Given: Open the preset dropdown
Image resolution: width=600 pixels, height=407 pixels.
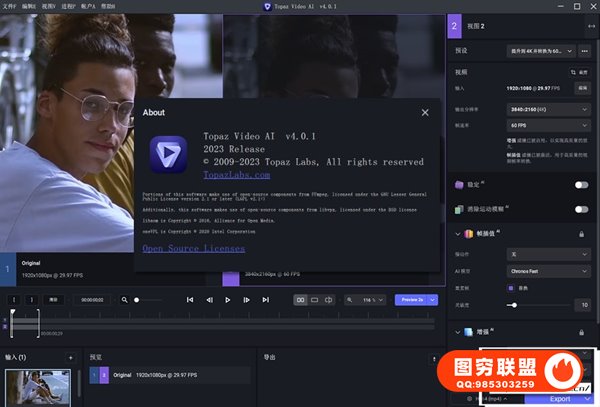Looking at the screenshot, I should (x=548, y=50).
